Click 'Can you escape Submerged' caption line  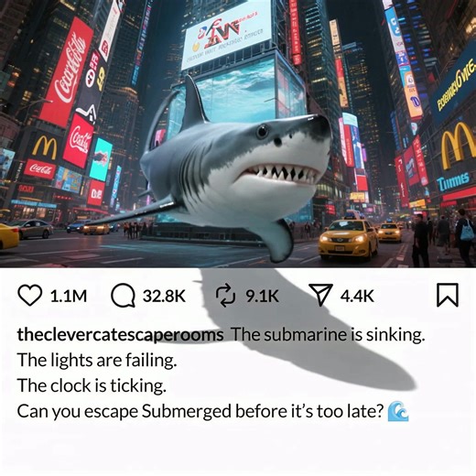click(212, 412)
